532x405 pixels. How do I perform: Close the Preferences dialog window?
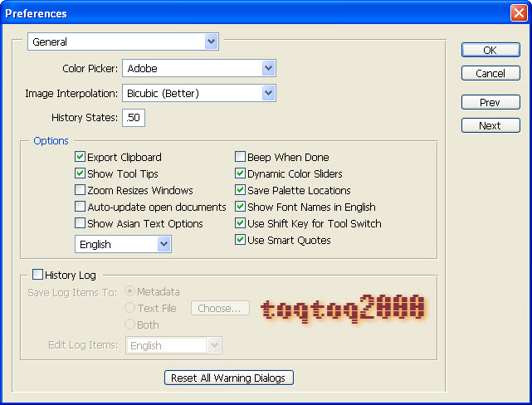pos(518,13)
